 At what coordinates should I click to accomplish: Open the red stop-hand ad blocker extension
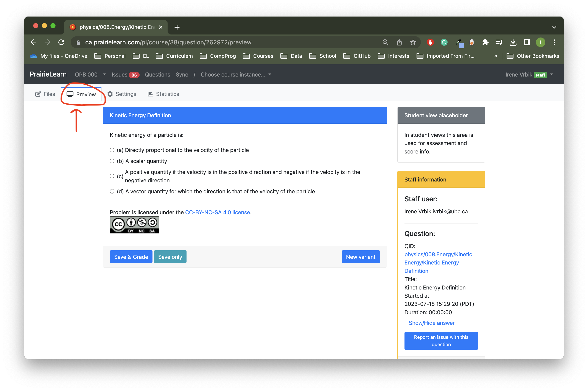[430, 42]
